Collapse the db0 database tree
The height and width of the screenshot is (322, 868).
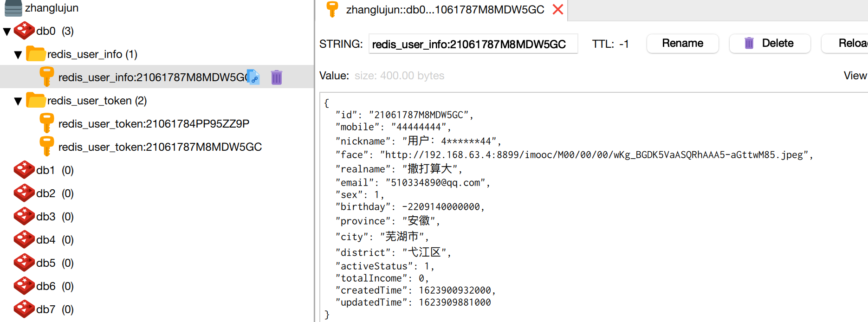click(7, 32)
